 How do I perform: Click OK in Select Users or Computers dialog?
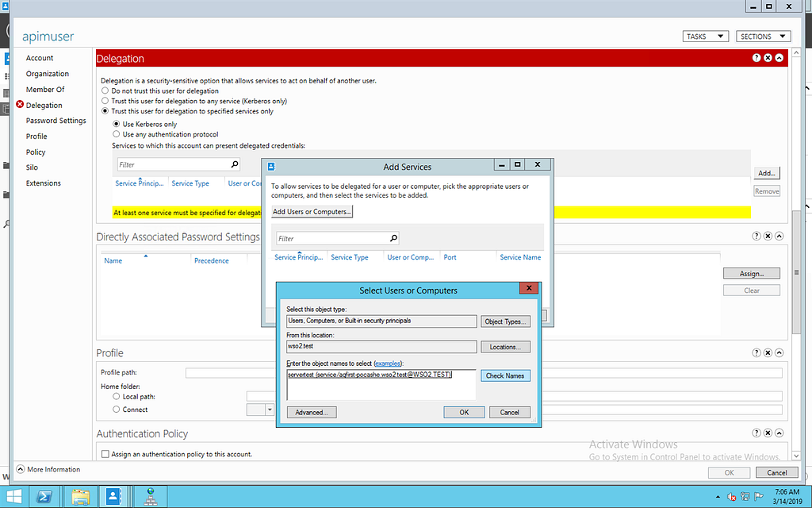pos(464,412)
